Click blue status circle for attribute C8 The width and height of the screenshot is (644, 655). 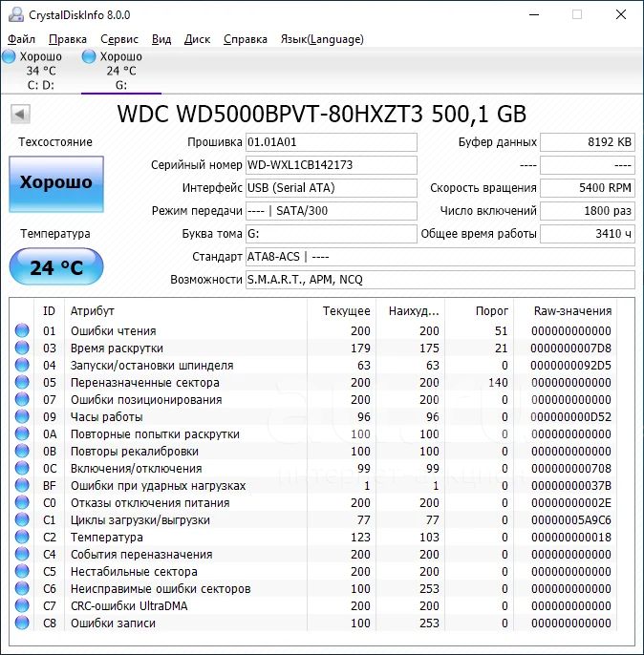pyautogui.click(x=22, y=623)
